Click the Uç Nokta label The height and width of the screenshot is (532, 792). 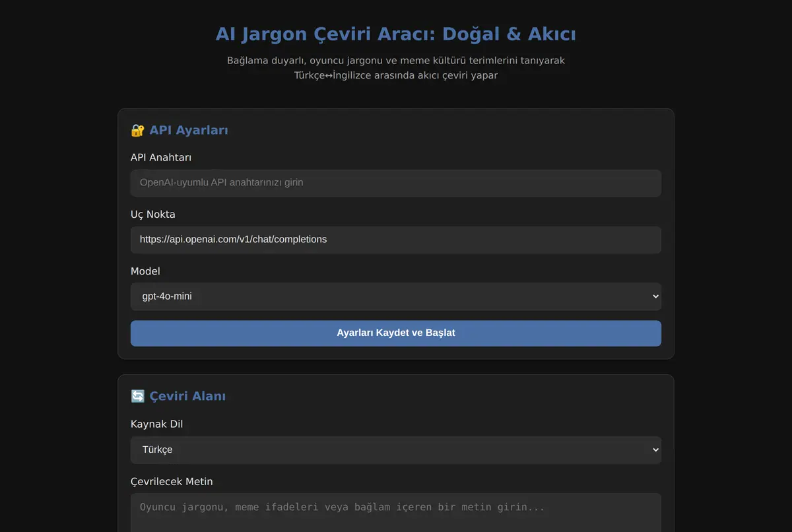coord(153,214)
